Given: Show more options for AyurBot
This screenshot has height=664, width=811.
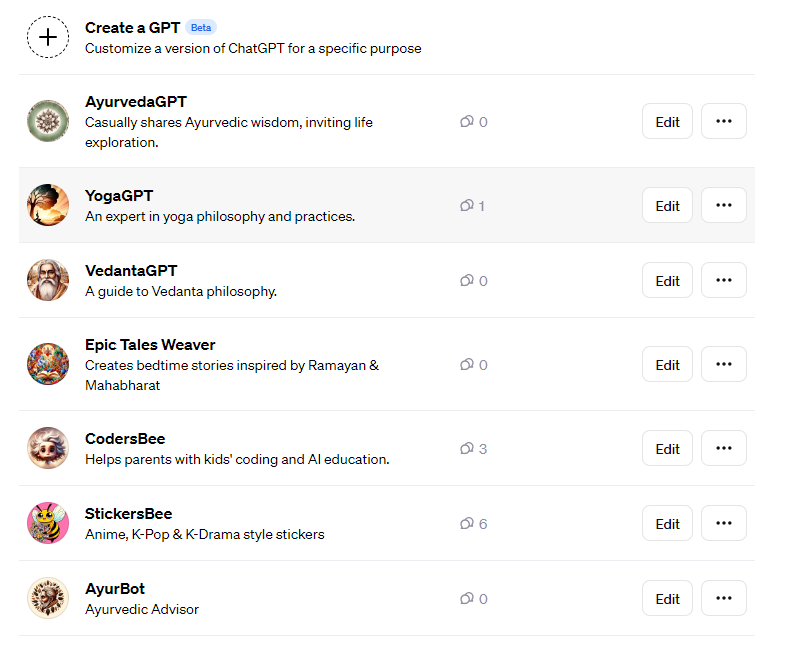Looking at the screenshot, I should [723, 598].
